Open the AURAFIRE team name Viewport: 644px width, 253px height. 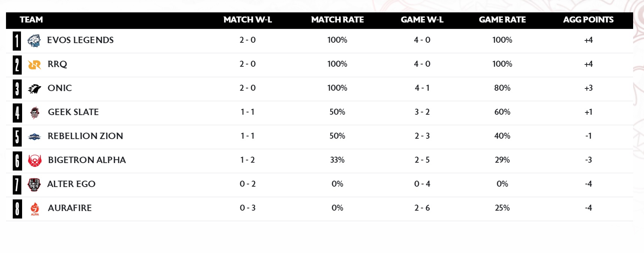point(70,208)
